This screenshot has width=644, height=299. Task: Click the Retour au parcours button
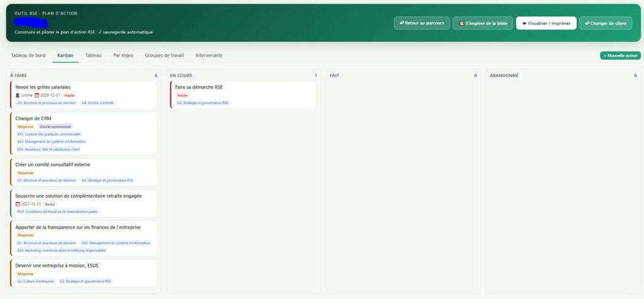(422, 23)
